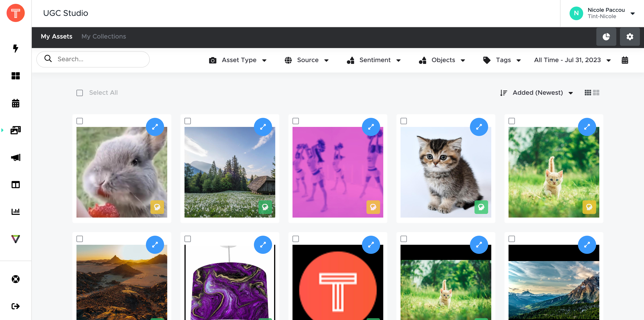Select the orange kitten in grass checkbox

512,121
